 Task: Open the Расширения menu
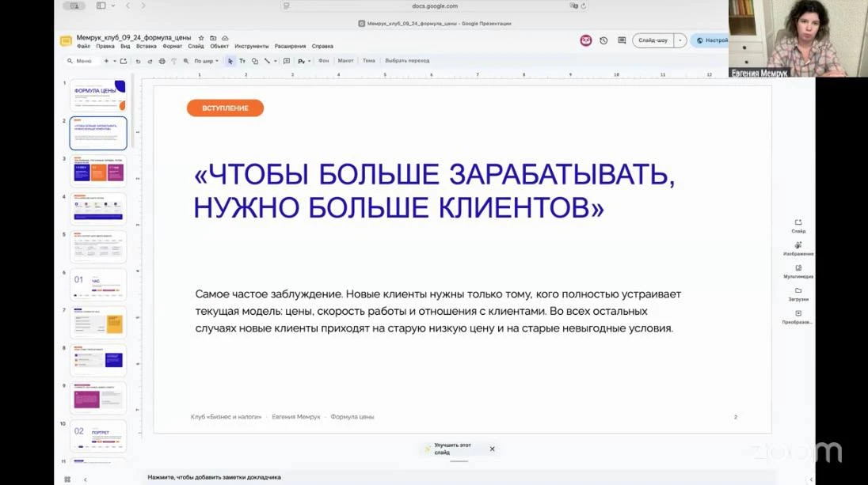[290, 47]
